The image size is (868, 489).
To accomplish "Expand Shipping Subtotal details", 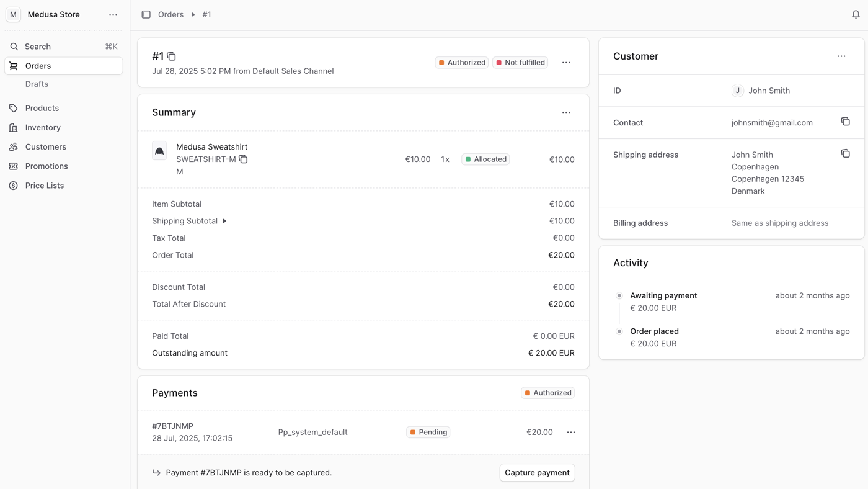I will coord(224,221).
